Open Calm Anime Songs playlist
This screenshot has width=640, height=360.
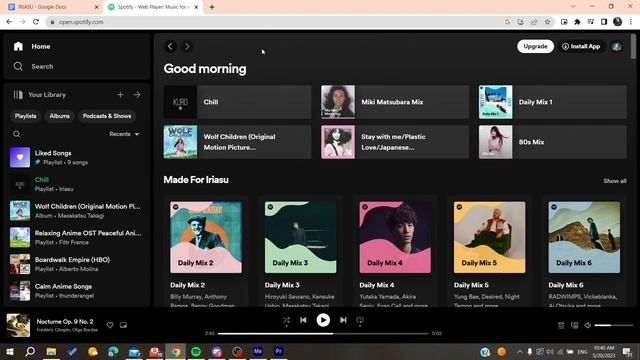76,291
